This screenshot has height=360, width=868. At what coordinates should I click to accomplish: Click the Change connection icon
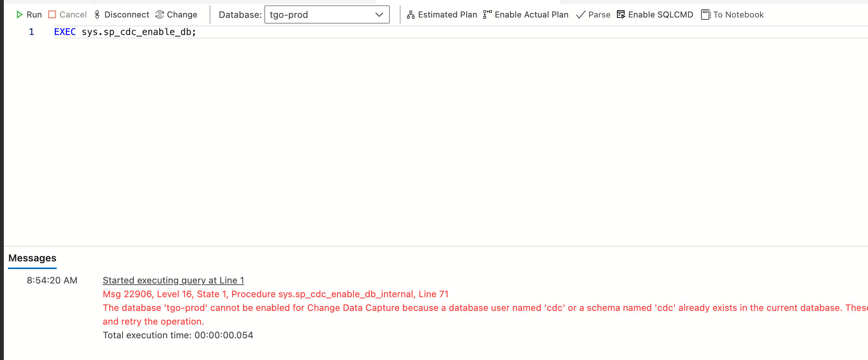click(x=160, y=14)
